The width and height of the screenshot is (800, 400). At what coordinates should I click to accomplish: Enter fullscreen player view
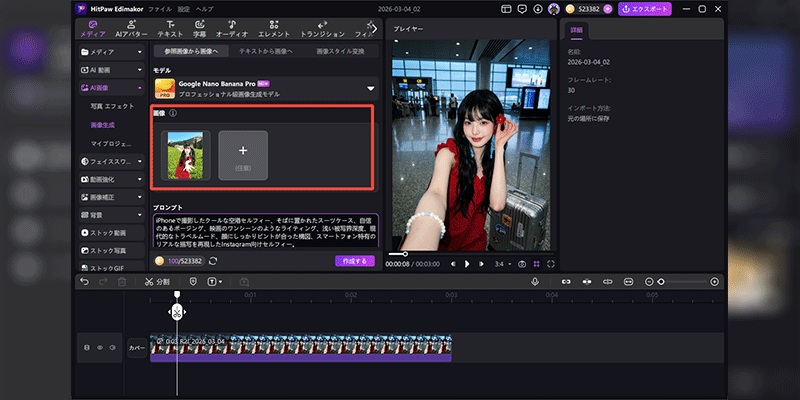551,264
